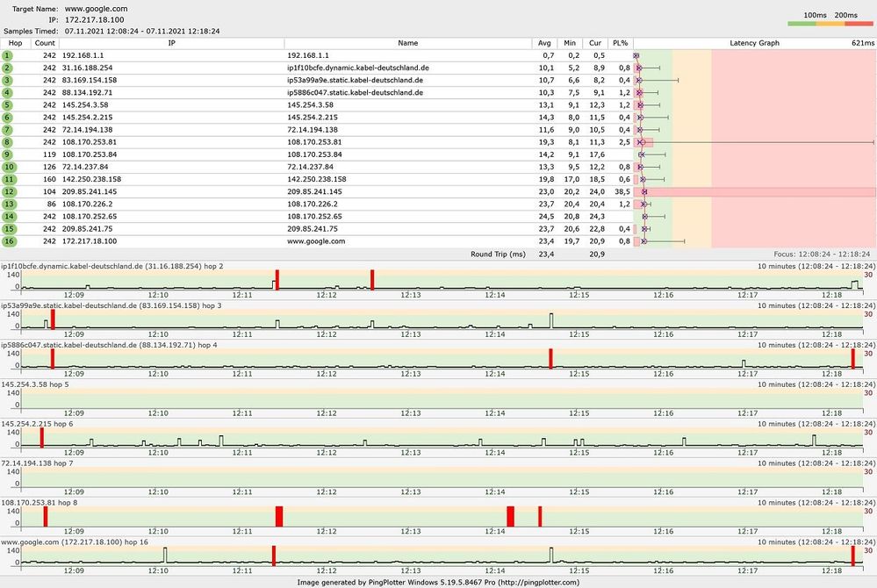Click the red packet-loss bar in hop 6 timeline
The height and width of the screenshot is (588, 877).
[x=42, y=438]
